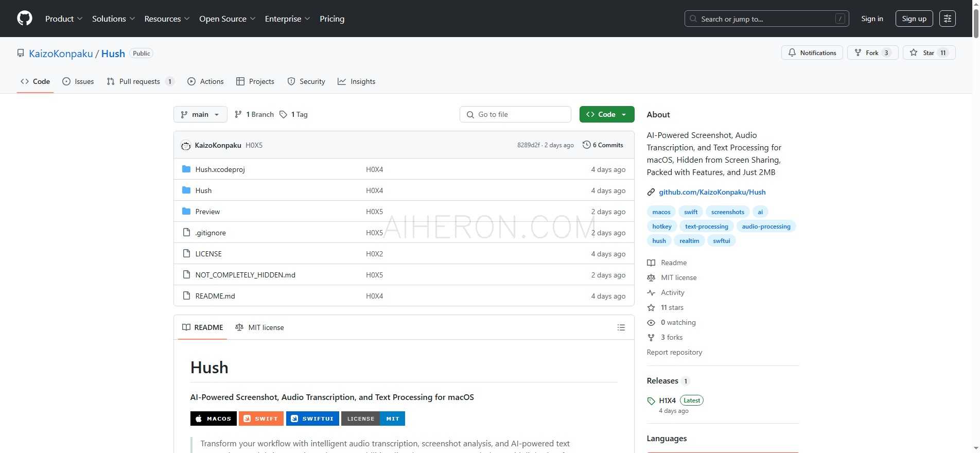Viewport: 980px width, 453px height.
Task: Open the main branch dropdown
Action: [200, 114]
